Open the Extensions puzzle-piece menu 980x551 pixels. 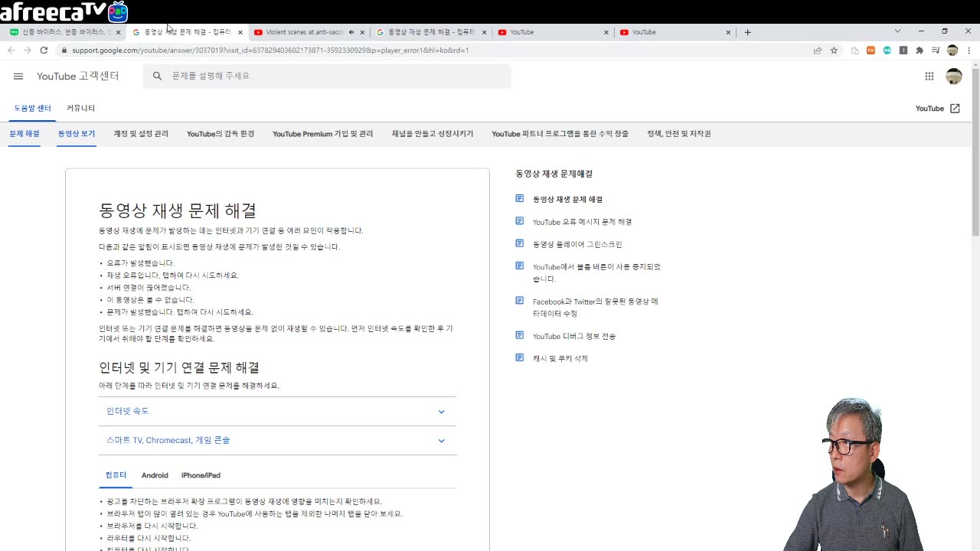point(920,51)
